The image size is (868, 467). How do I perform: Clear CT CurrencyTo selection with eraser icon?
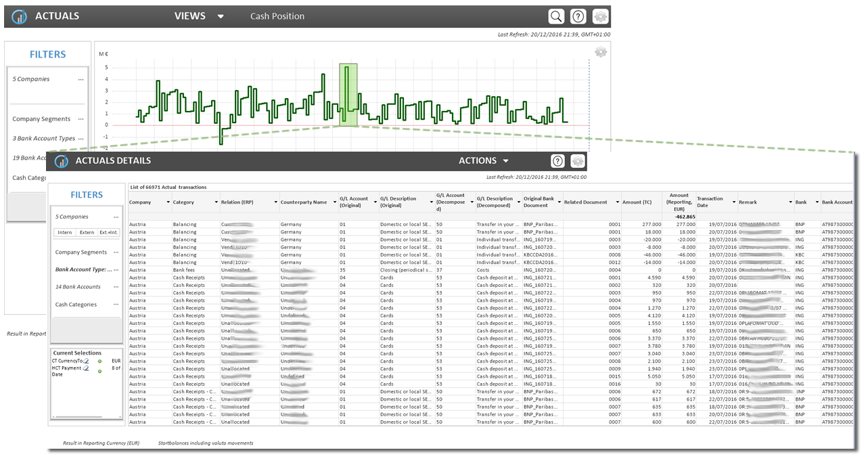pos(85,361)
